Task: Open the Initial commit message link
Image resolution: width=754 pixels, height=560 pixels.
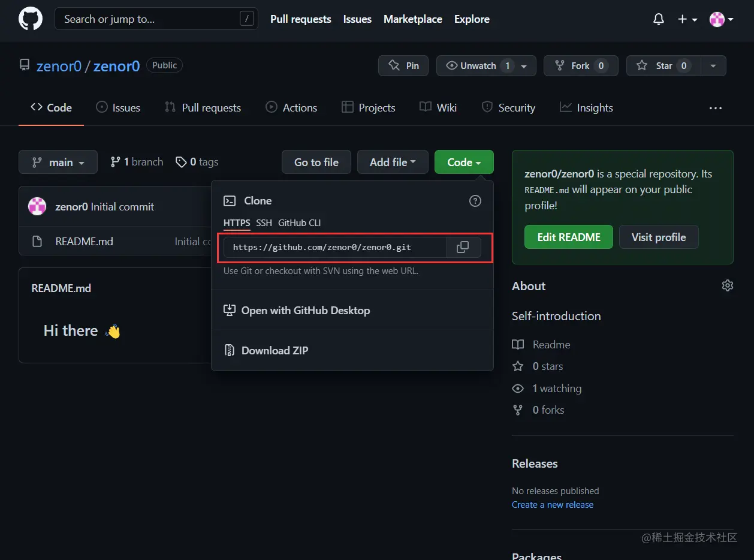Action: (x=122, y=207)
